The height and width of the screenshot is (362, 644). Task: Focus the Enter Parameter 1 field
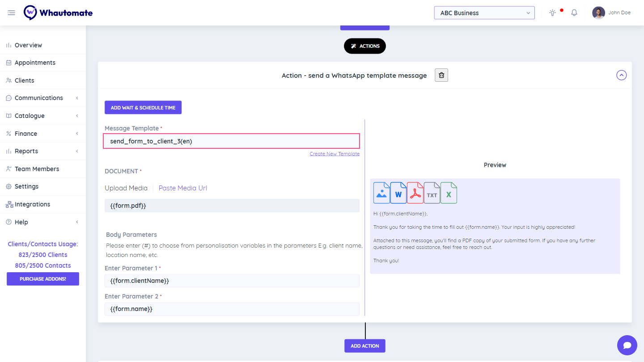[x=232, y=281]
